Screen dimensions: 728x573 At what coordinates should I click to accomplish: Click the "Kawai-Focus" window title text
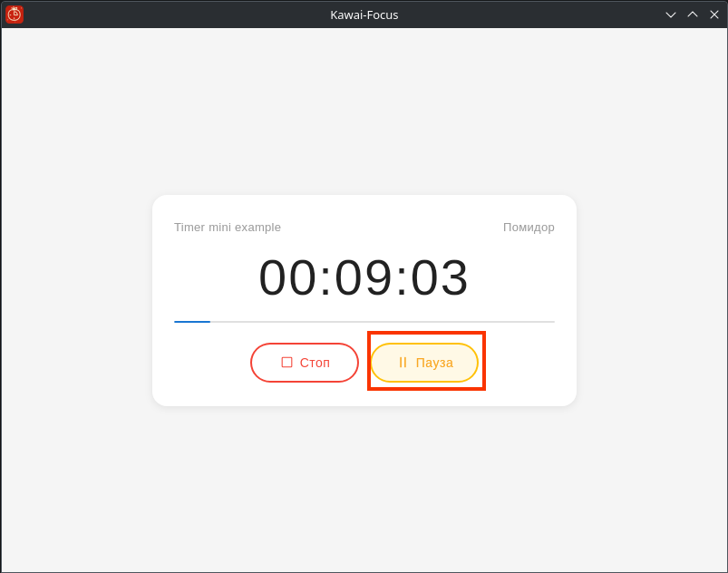point(364,15)
